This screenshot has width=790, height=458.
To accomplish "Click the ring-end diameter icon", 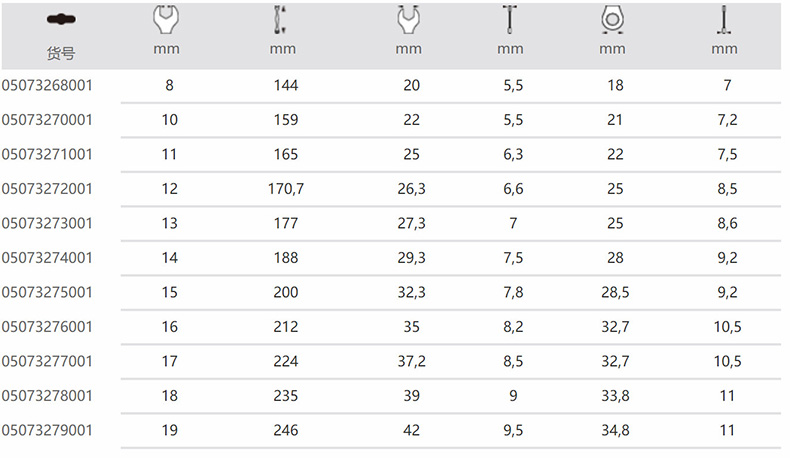I will click(612, 20).
